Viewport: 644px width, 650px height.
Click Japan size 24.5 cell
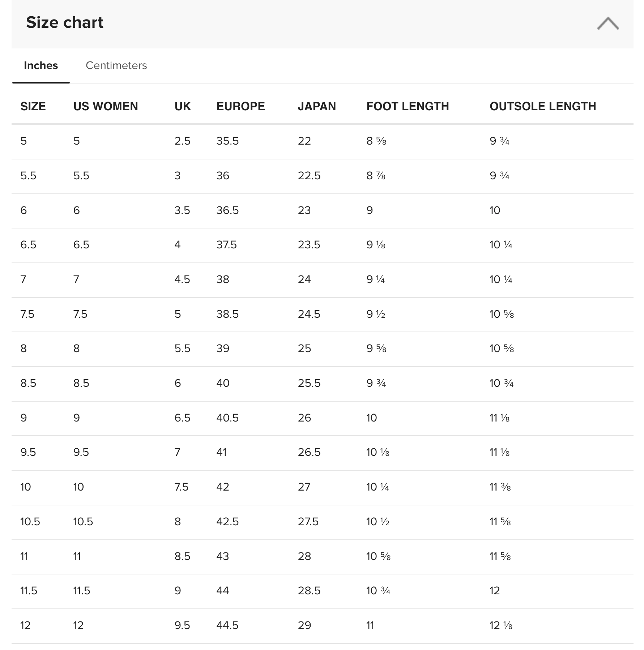point(309,314)
